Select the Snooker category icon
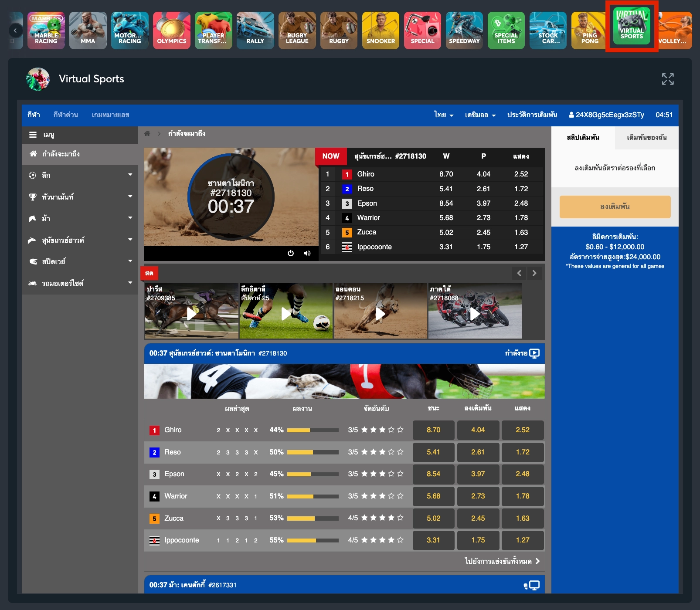Viewport: 700px width, 610px height. (381, 30)
